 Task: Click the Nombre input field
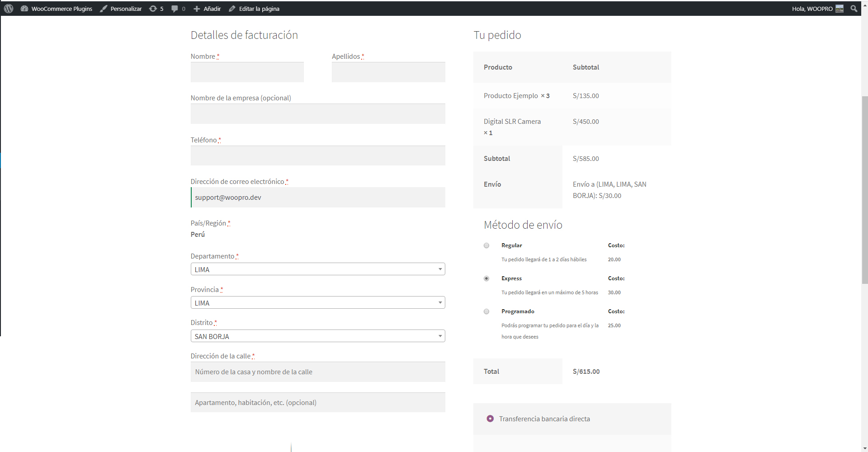(x=247, y=72)
